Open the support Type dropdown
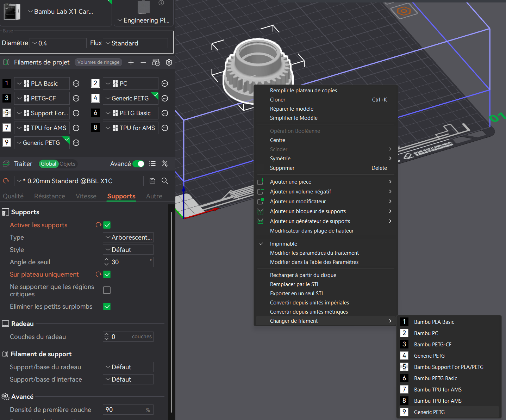This screenshot has height=420, width=506. (128, 237)
